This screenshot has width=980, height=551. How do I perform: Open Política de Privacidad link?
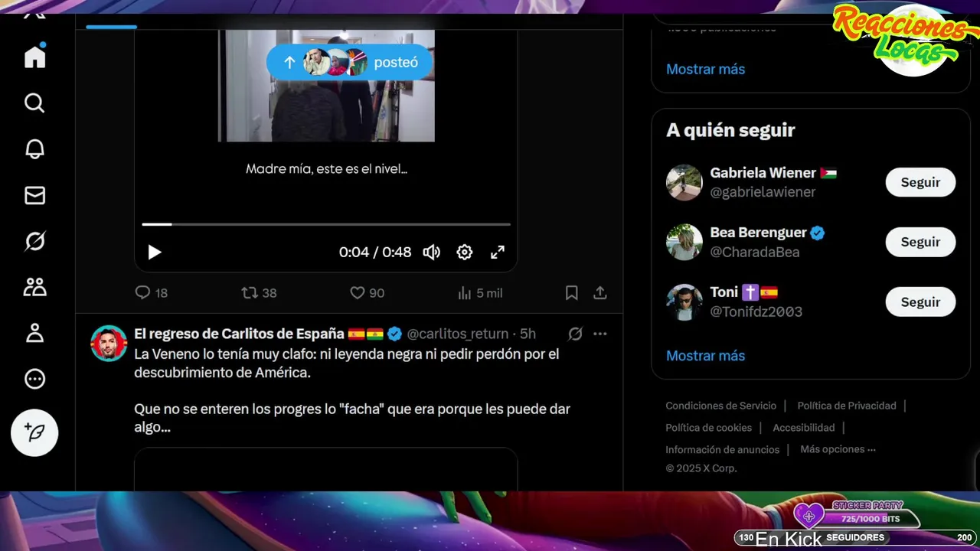pos(847,406)
